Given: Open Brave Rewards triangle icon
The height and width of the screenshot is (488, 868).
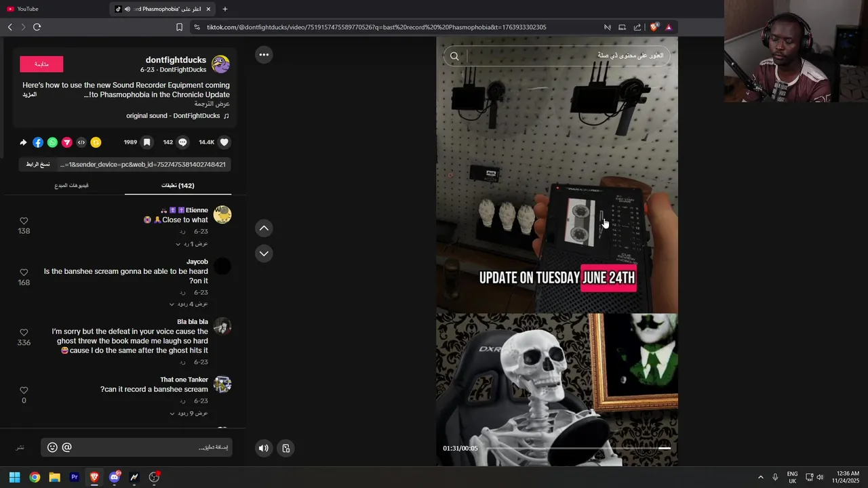Looking at the screenshot, I should point(669,27).
